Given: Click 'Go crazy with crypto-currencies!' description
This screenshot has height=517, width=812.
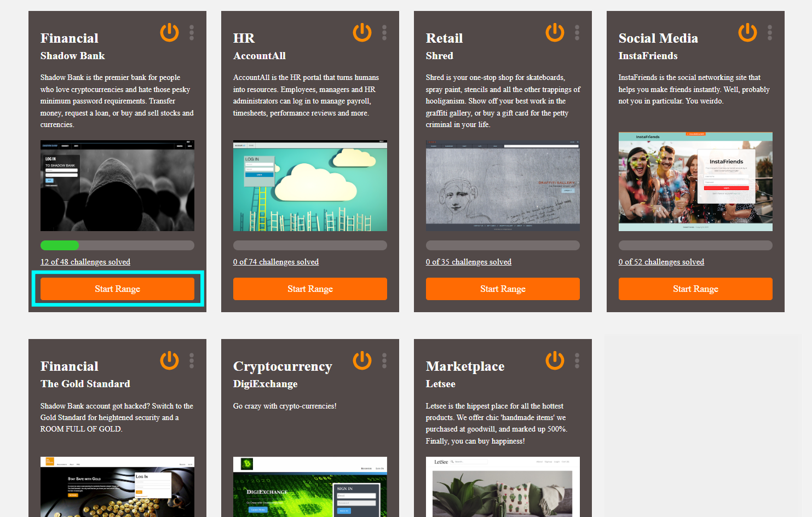Looking at the screenshot, I should tap(285, 406).
